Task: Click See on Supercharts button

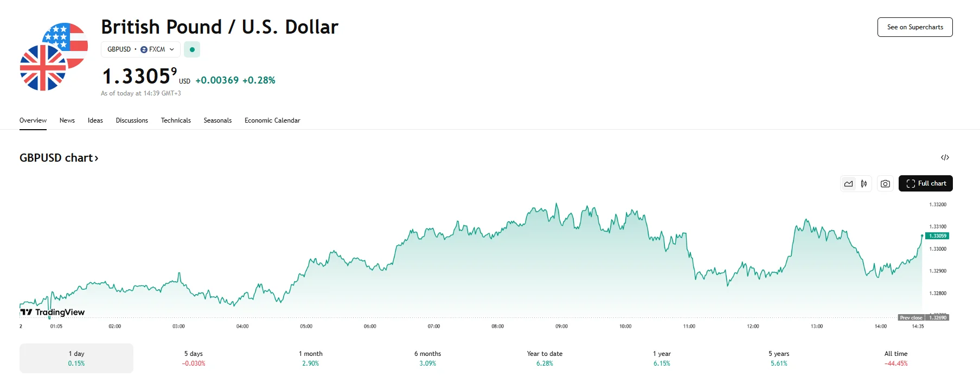Action: coord(915,27)
